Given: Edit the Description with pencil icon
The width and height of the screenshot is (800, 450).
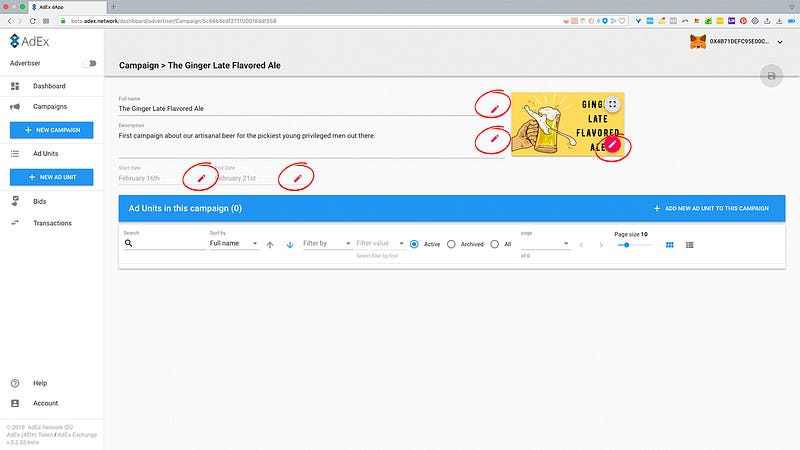Looking at the screenshot, I should point(494,138).
